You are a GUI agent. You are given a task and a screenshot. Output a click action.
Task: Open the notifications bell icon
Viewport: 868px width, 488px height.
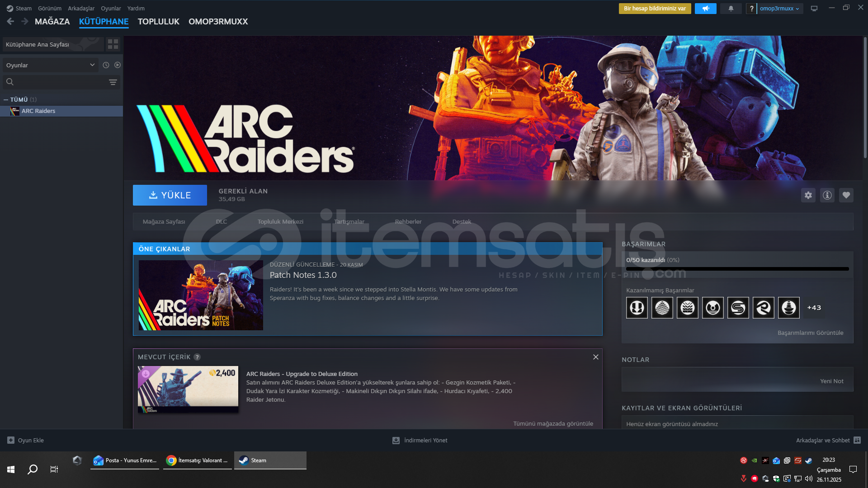click(731, 9)
